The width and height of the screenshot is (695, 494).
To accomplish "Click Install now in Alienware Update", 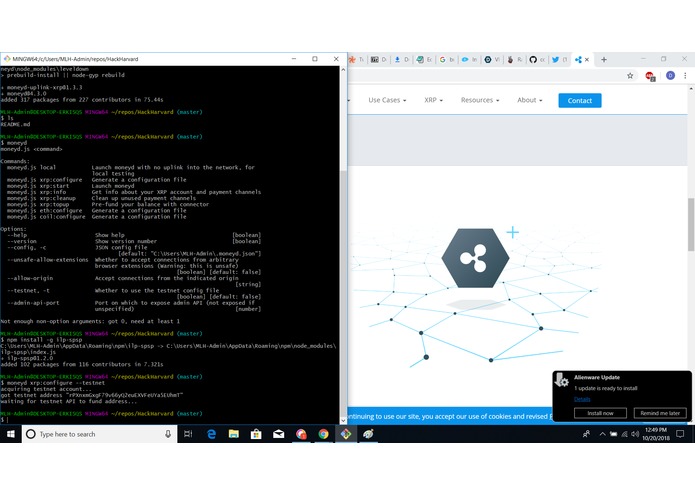I will click(600, 413).
